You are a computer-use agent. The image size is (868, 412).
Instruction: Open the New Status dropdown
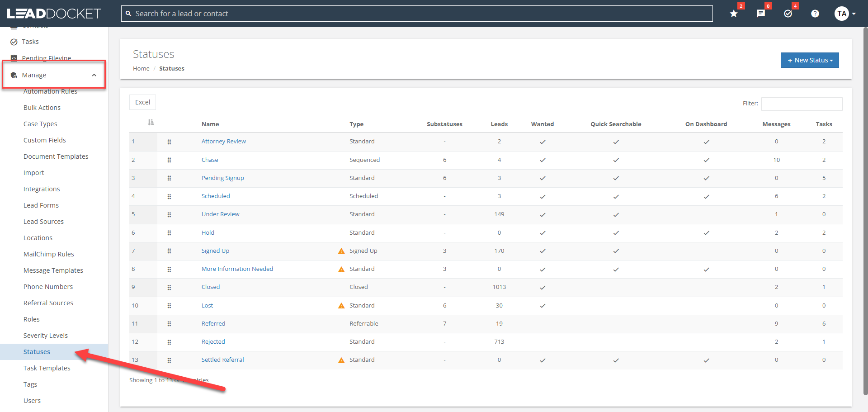[x=809, y=60]
